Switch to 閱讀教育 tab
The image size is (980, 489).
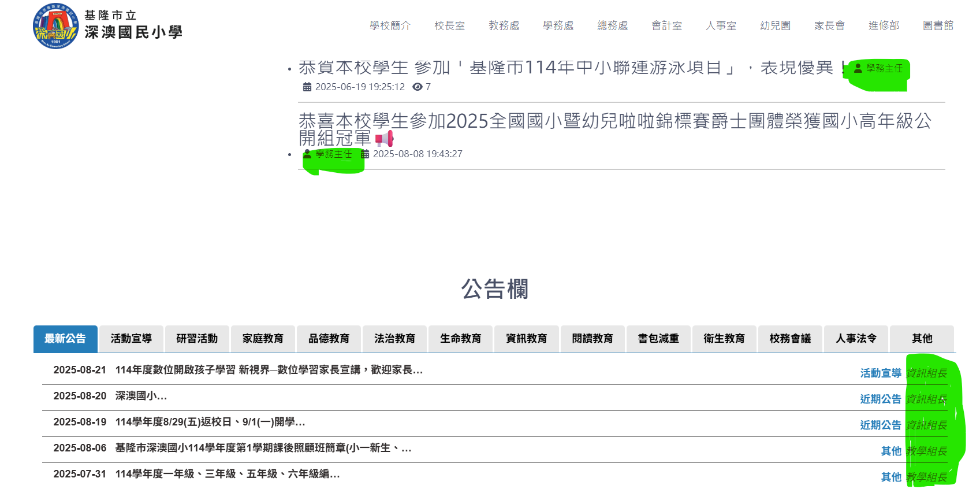[x=593, y=339]
